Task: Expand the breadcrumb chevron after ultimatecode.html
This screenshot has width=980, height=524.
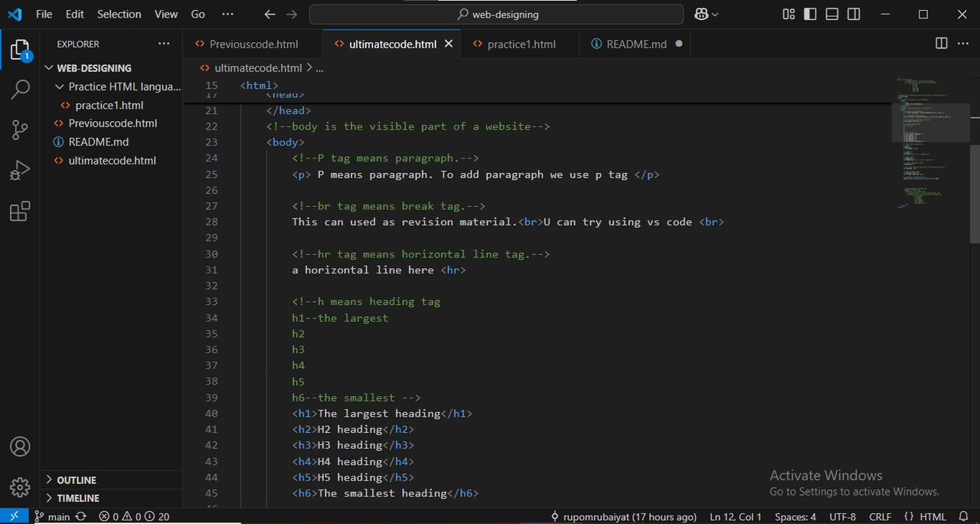Action: coord(309,67)
